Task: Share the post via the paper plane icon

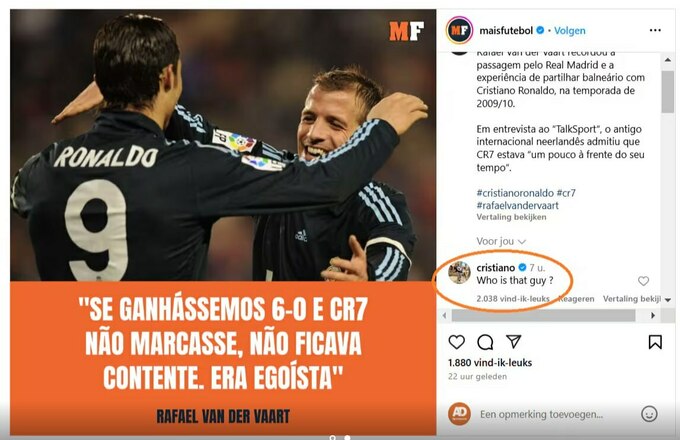Action: coord(513,342)
